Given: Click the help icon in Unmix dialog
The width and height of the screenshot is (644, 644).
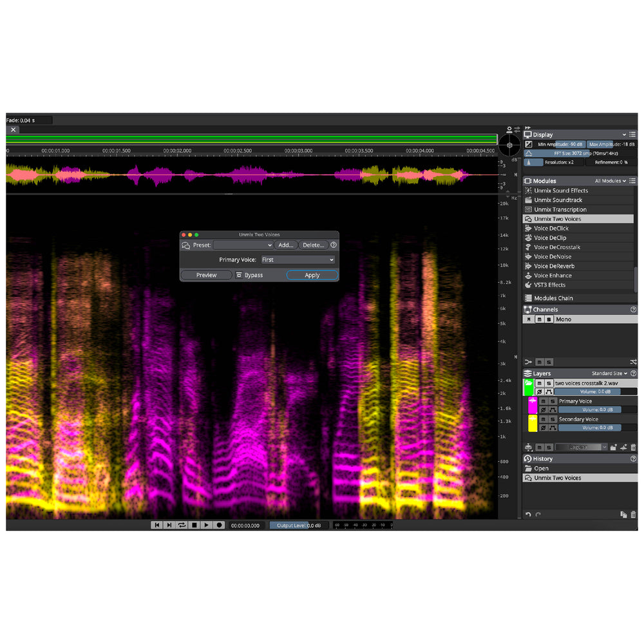Looking at the screenshot, I should coord(334,245).
